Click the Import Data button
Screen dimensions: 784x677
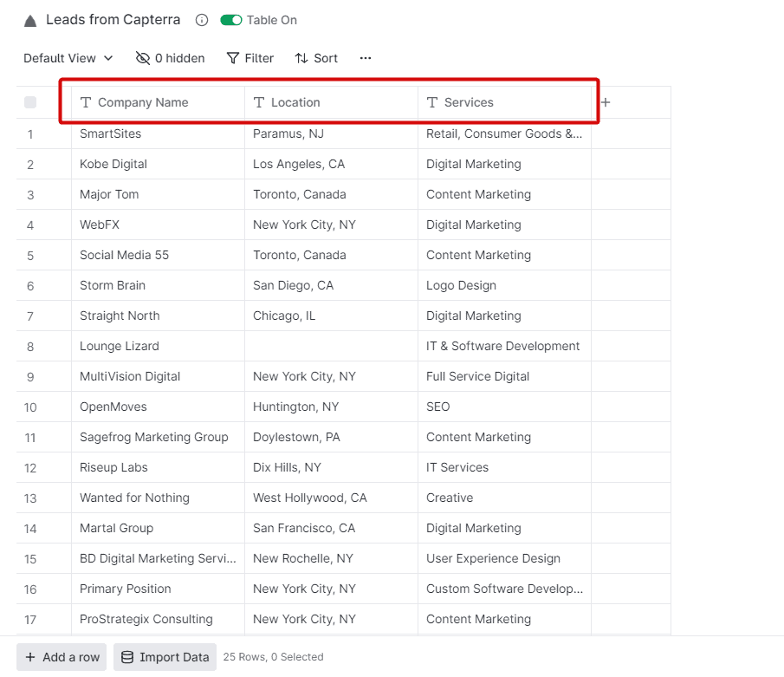165,657
